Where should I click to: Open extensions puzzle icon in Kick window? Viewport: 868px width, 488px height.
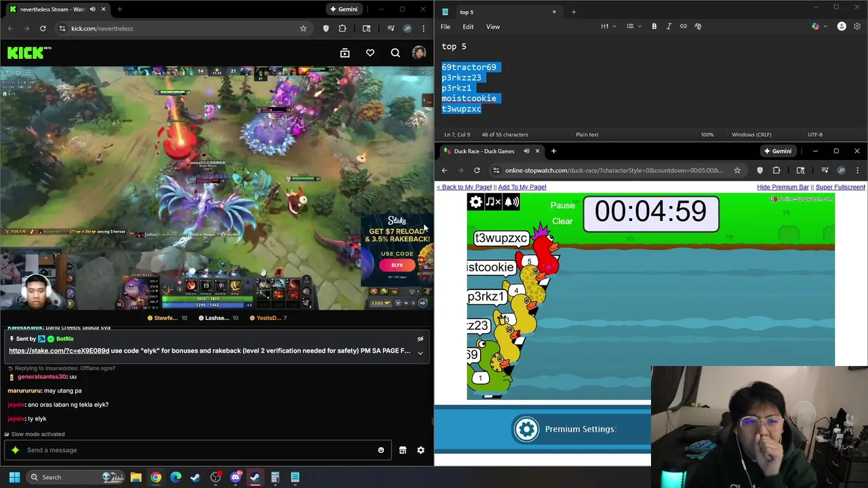click(x=342, y=28)
